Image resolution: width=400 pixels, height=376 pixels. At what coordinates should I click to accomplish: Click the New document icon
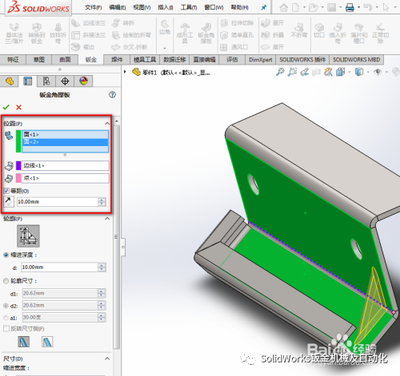pyautogui.click(x=296, y=7)
